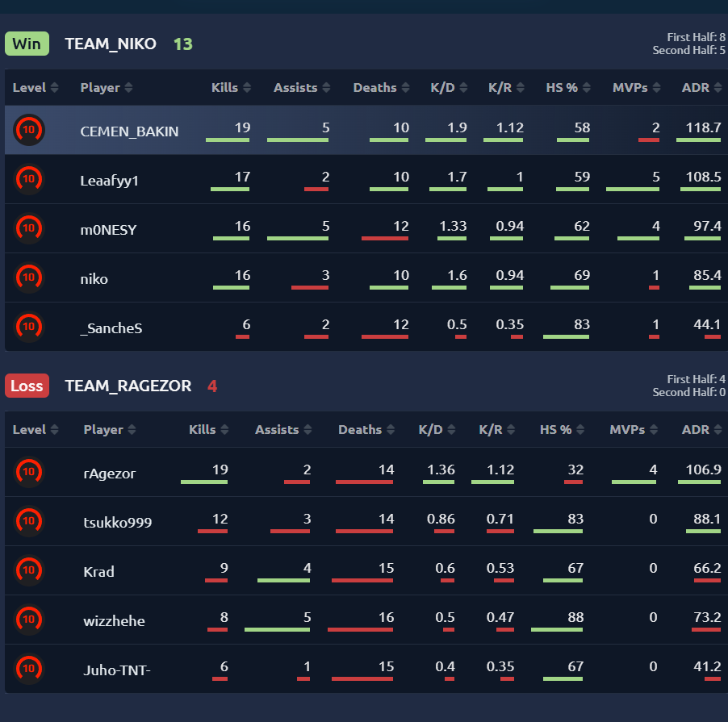This screenshot has width=728, height=722.
Task: Click TEAM_NIKO 'First Half: 8' text
Action: pyautogui.click(x=696, y=37)
